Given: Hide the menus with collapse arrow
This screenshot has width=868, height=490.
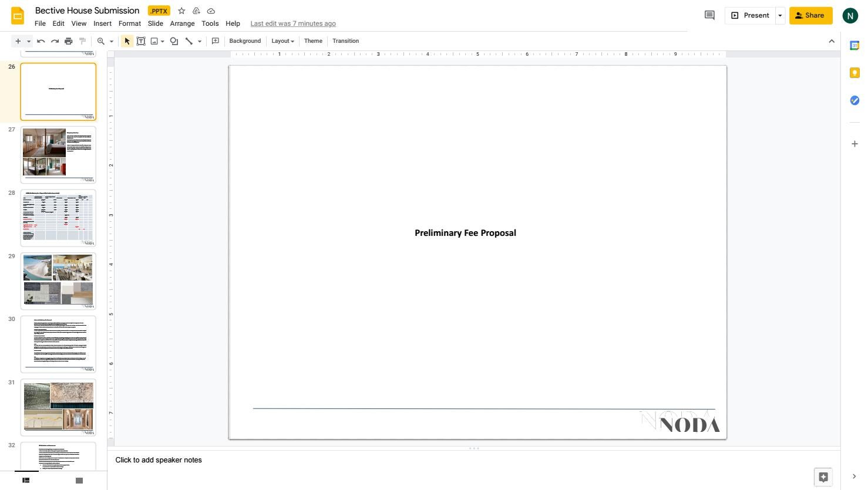Looking at the screenshot, I should (832, 41).
